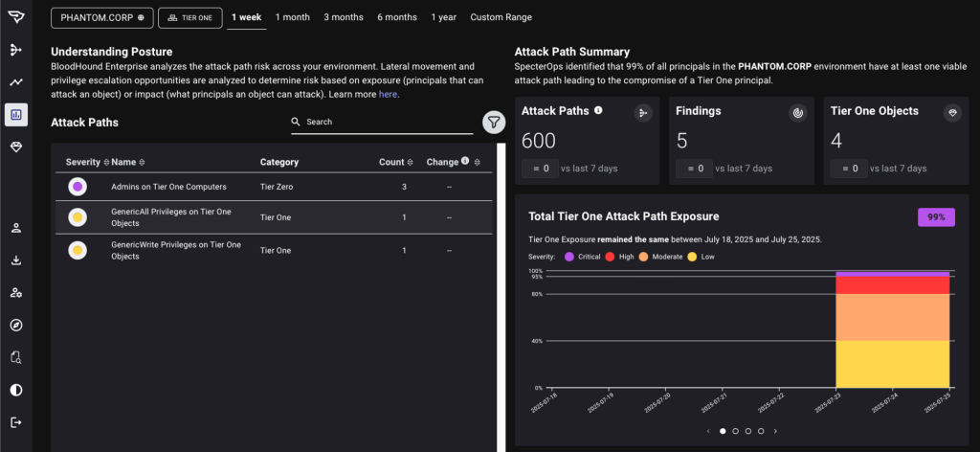Click the search magnifier icon

click(x=297, y=122)
